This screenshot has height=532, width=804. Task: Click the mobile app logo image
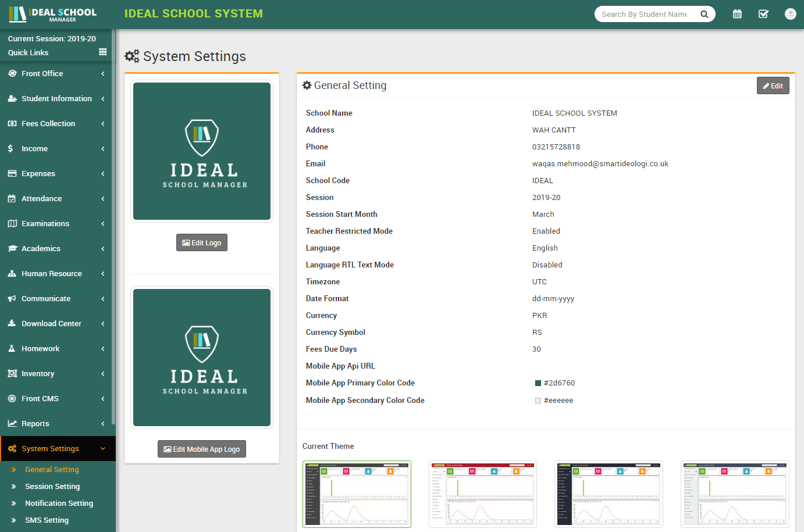202,358
